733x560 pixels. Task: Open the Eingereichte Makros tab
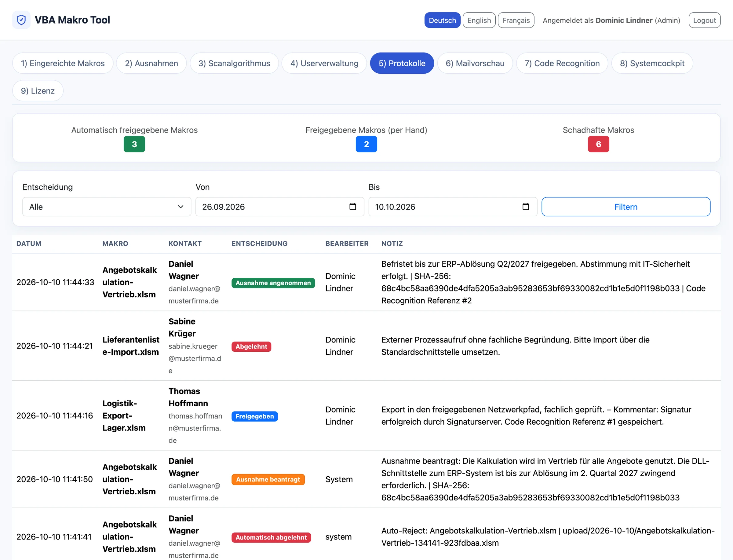pyautogui.click(x=63, y=63)
